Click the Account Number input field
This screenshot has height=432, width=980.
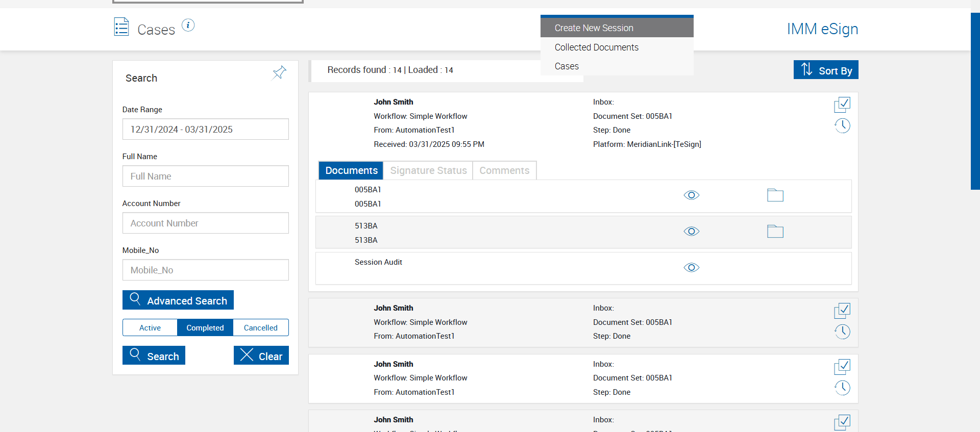[x=205, y=223]
